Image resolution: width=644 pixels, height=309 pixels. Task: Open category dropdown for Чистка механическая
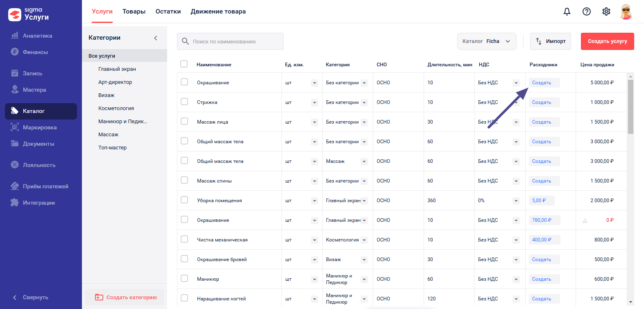pyautogui.click(x=364, y=240)
